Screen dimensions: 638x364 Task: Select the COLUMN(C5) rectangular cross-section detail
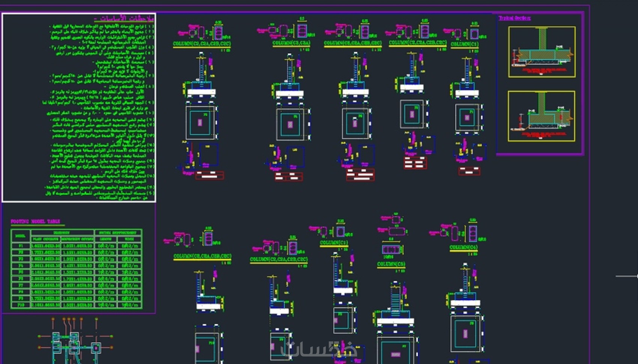point(391,250)
